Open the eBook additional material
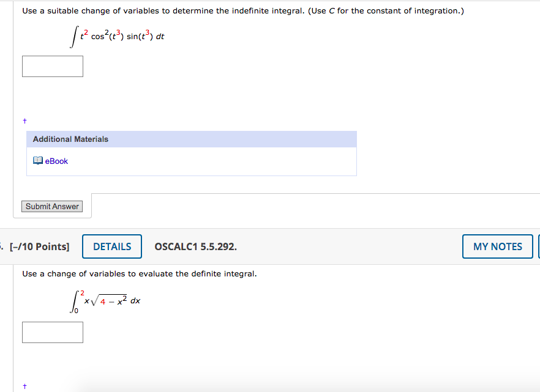Screen dimensions: 540x392 56,161
